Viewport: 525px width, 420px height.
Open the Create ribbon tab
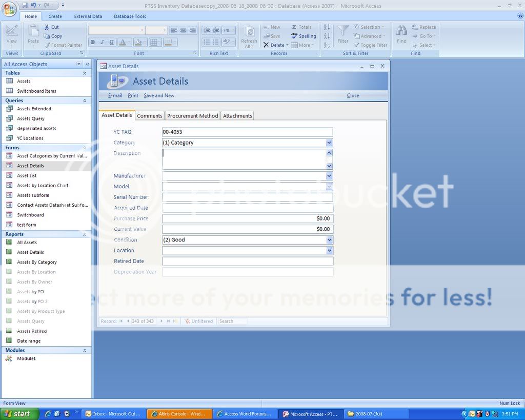[x=55, y=16]
